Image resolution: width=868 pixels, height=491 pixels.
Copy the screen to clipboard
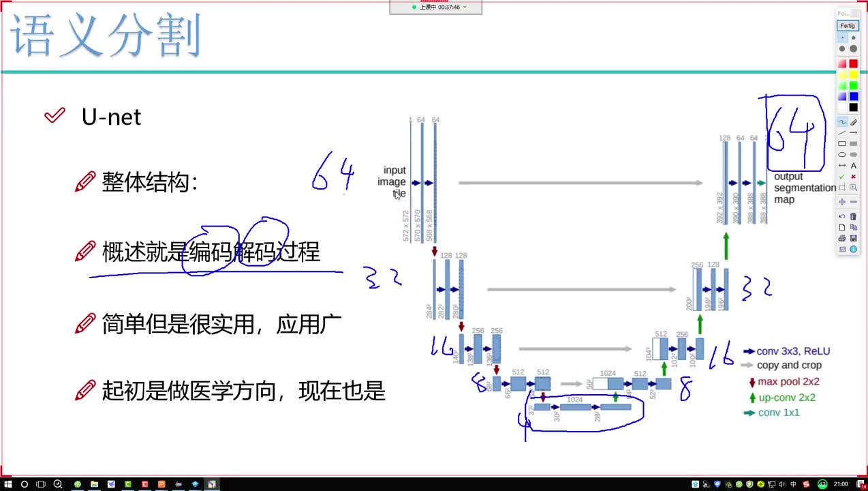click(853, 227)
